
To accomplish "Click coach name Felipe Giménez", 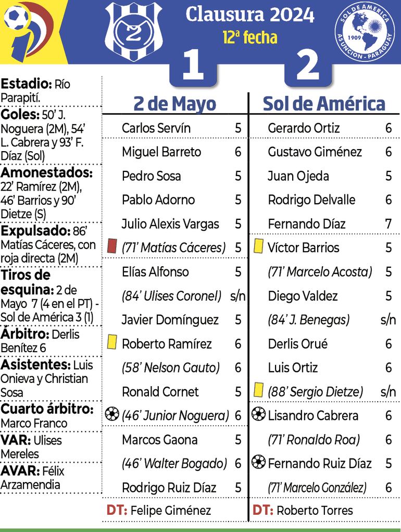I will point(171,511).
